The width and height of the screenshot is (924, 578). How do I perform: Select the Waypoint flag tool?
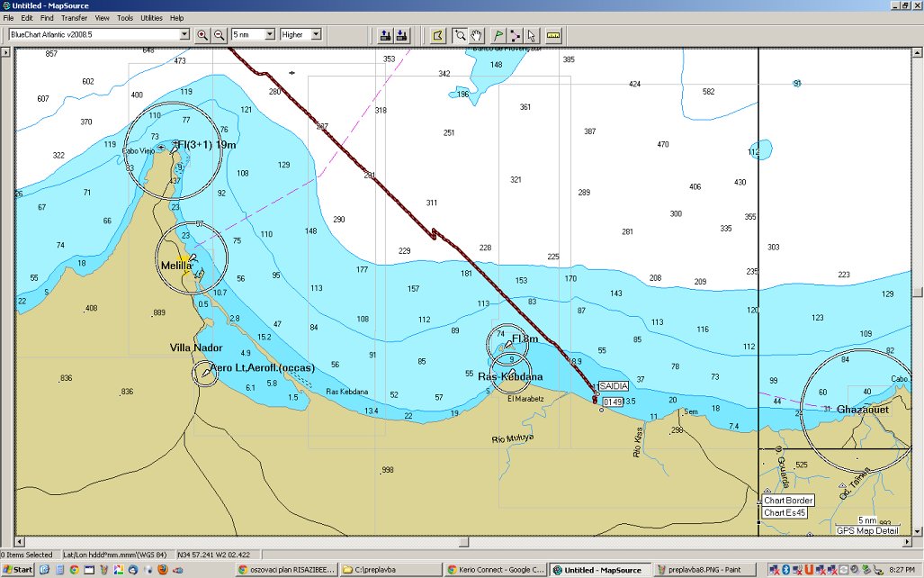click(x=498, y=35)
